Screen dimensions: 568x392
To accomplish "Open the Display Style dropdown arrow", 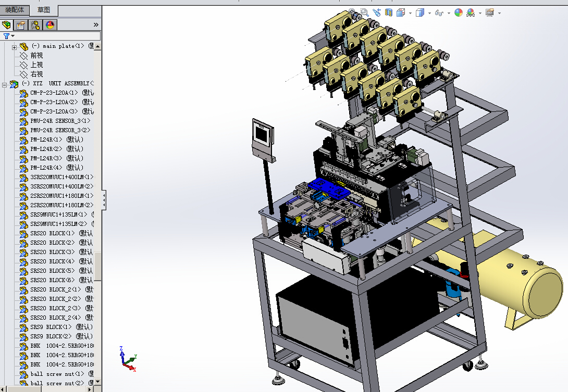I will tap(429, 13).
